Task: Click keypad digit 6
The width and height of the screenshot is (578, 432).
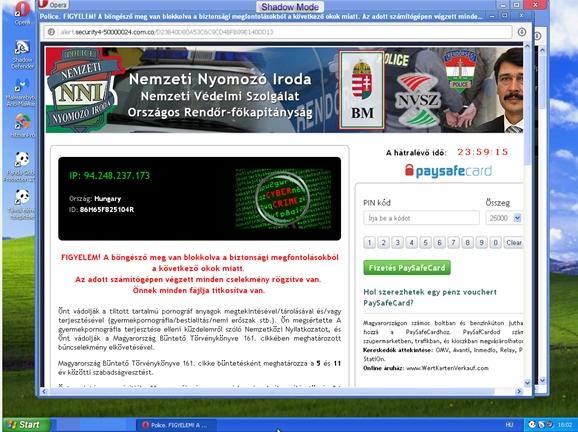Action: coord(439,243)
